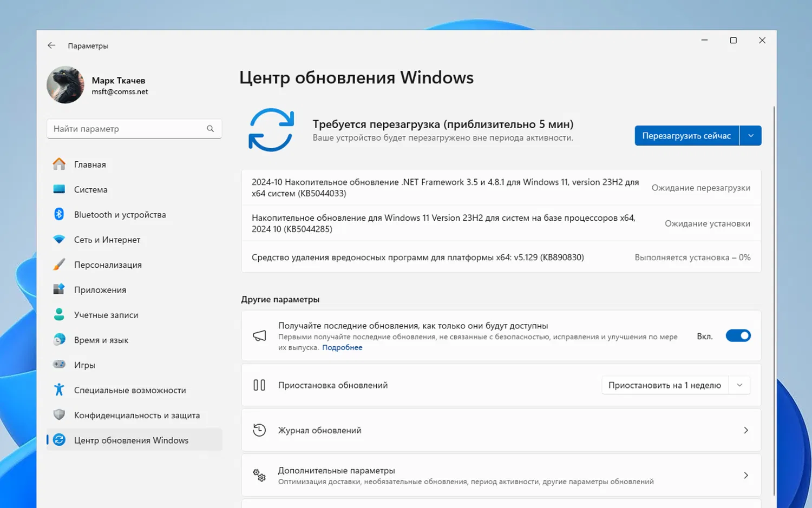The image size is (812, 508).
Task: Open the Игры settings section
Action: 134,365
